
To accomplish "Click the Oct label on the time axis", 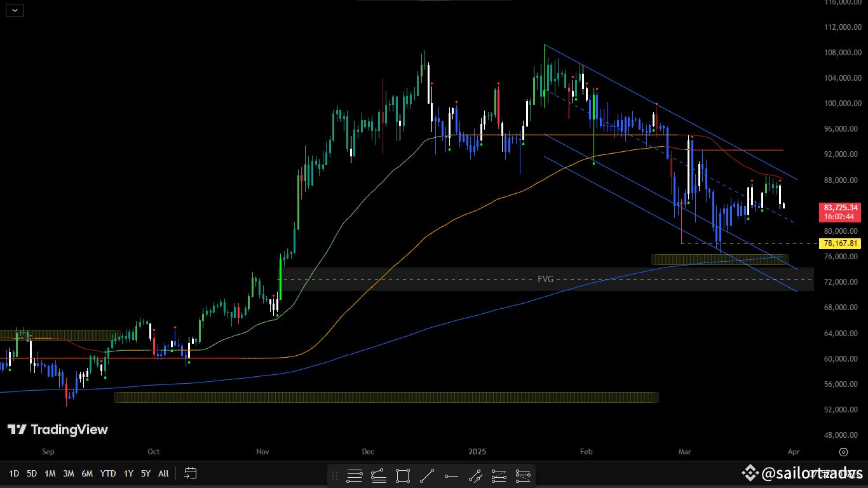I will (154, 452).
